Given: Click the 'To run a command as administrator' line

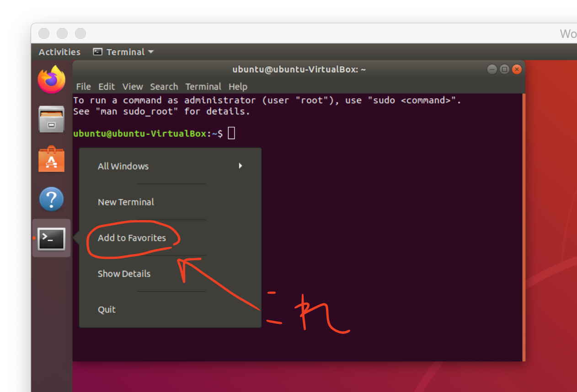Looking at the screenshot, I should pyautogui.click(x=267, y=100).
